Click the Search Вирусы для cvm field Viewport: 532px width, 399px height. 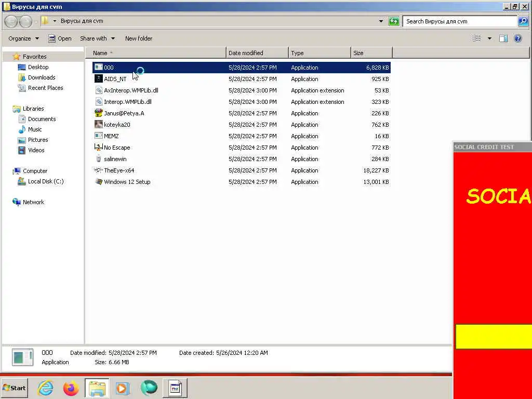coord(460,21)
